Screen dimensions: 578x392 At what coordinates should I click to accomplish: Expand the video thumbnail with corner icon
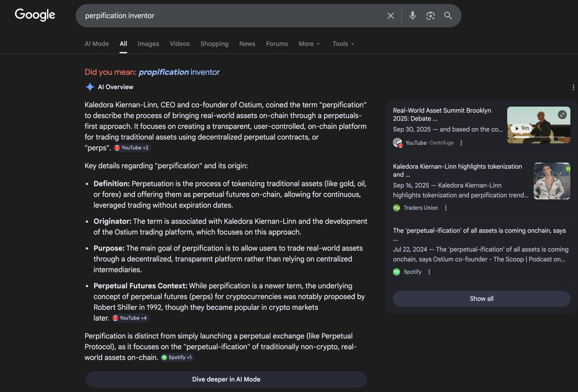click(562, 115)
